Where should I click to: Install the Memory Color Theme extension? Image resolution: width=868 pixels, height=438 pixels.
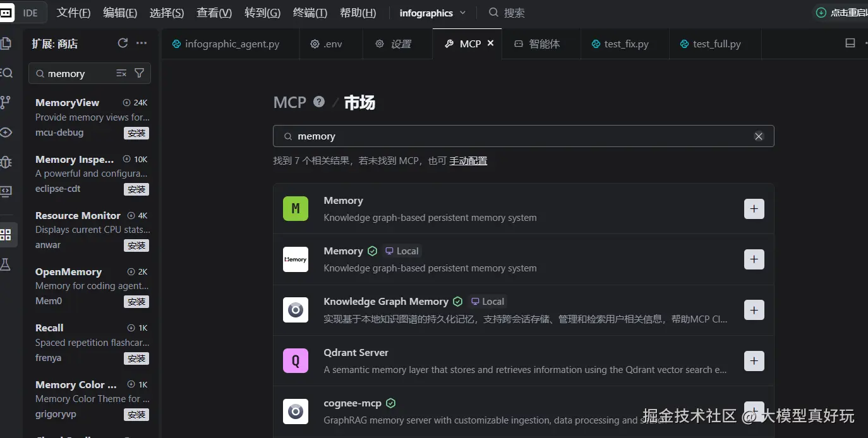tap(136, 415)
